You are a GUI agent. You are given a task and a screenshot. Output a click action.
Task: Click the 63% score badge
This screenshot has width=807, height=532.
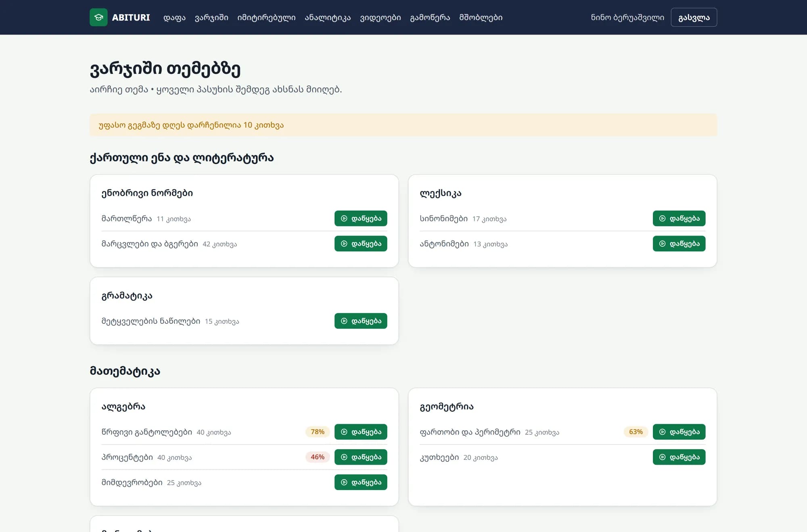[636, 432]
